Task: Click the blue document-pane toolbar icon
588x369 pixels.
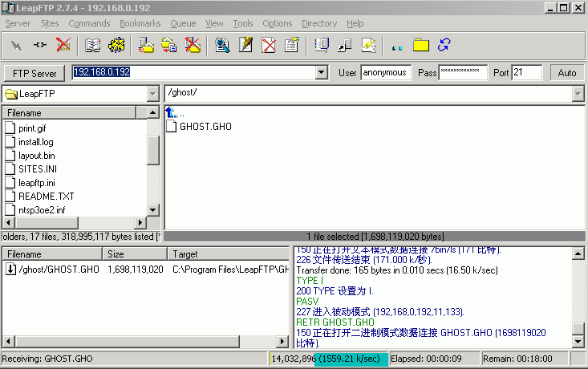Action: coord(322,45)
